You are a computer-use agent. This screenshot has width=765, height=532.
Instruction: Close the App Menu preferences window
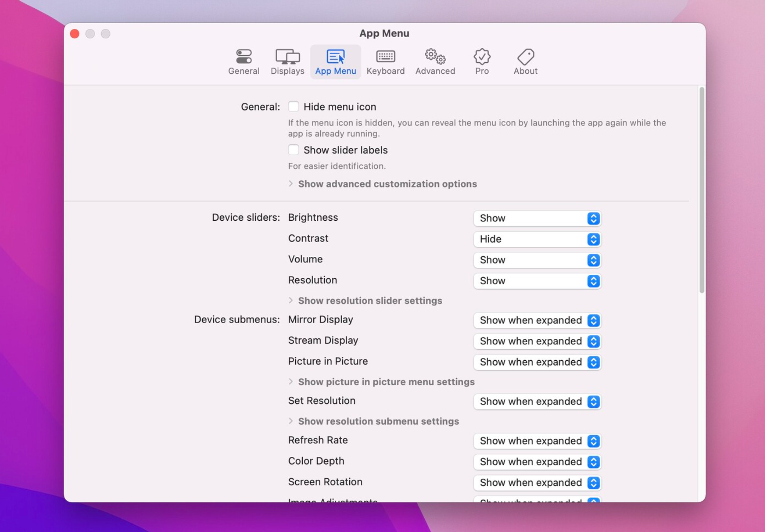coord(75,34)
